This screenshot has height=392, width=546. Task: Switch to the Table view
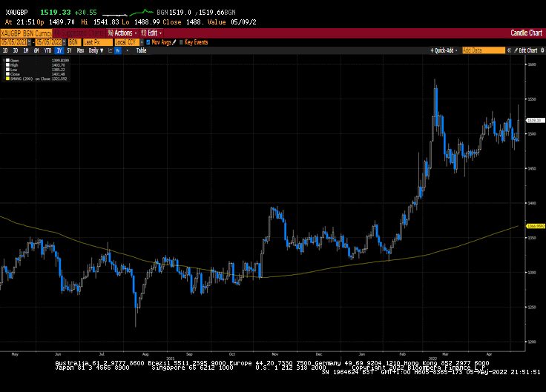tap(141, 50)
